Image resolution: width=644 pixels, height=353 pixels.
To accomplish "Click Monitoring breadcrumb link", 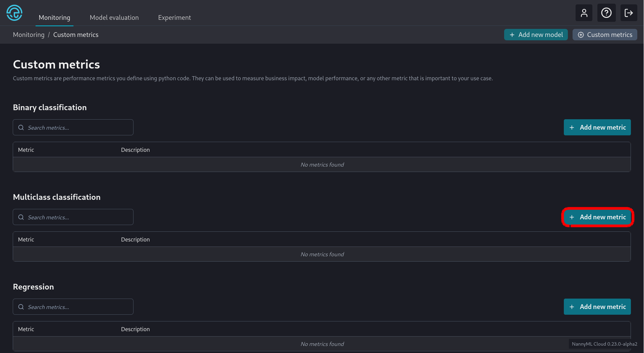I will (29, 35).
